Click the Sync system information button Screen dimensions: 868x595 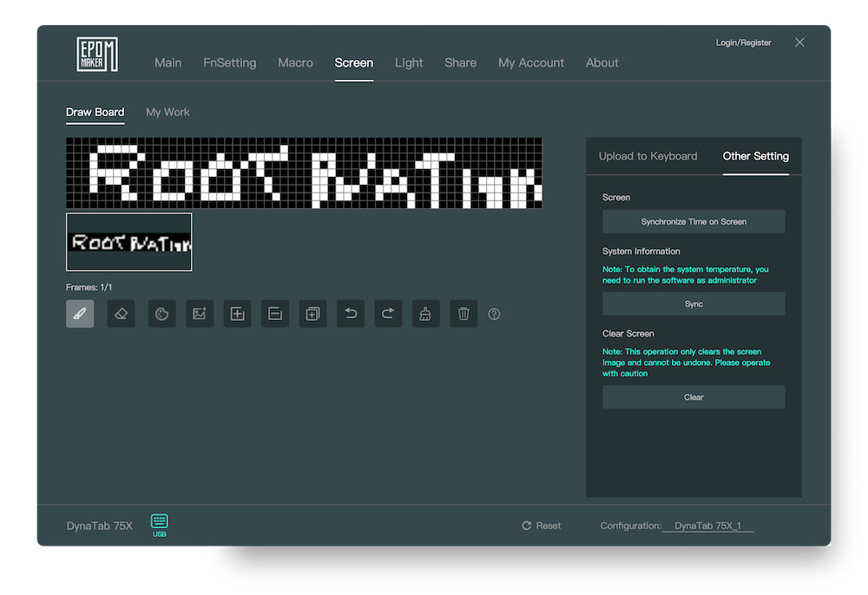694,304
